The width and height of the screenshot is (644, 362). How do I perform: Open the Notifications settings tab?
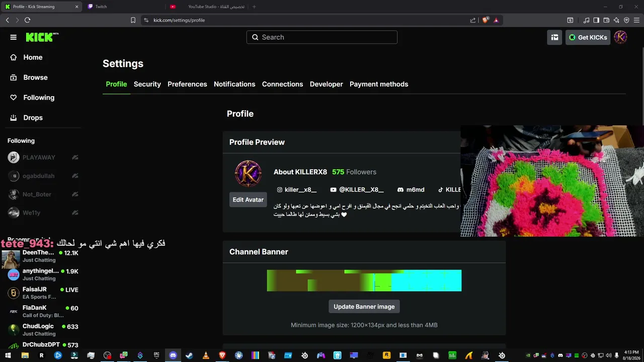(x=234, y=84)
